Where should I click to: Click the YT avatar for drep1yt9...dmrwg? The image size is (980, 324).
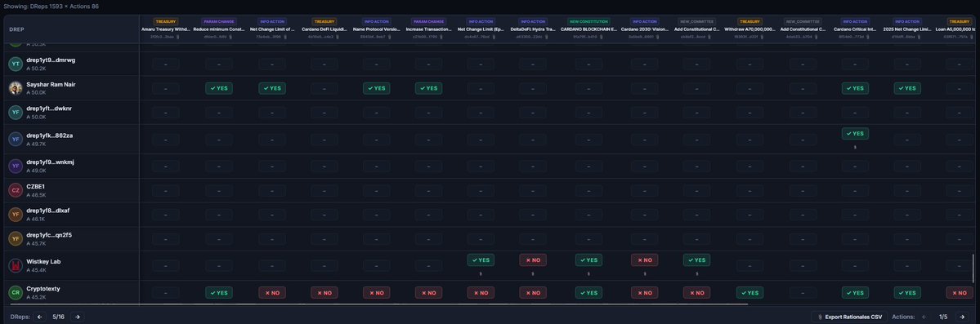click(16, 64)
